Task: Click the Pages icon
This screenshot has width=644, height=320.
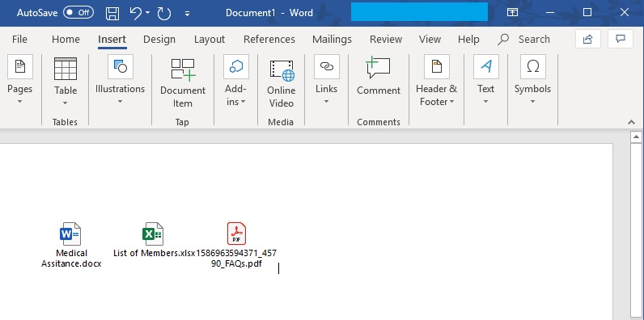Action: 20,66
